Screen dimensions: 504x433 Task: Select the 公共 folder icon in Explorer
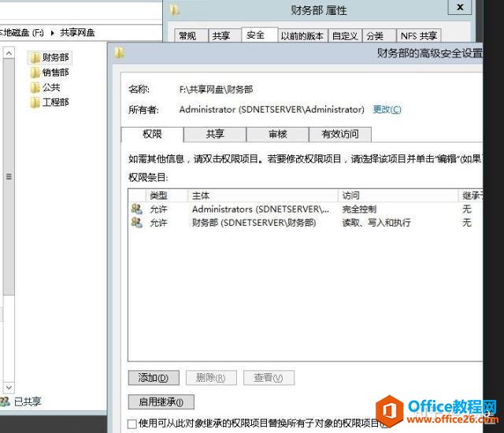35,87
